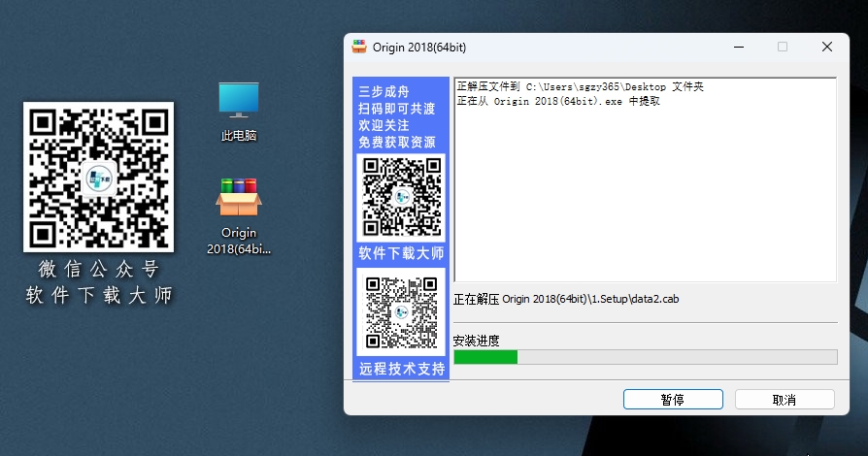This screenshot has width=868, height=456.
Task: Click the line '正在从 Origin 2018(64bit).exe 中提取'
Action: tap(558, 101)
